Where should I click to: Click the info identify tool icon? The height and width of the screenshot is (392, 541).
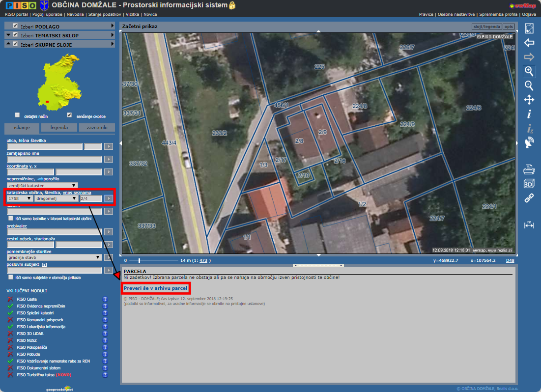coord(529,114)
